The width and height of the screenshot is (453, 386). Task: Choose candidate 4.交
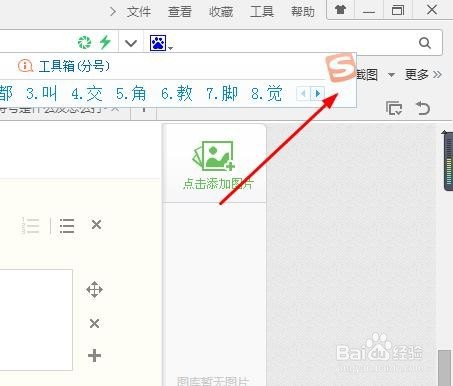click(x=87, y=94)
